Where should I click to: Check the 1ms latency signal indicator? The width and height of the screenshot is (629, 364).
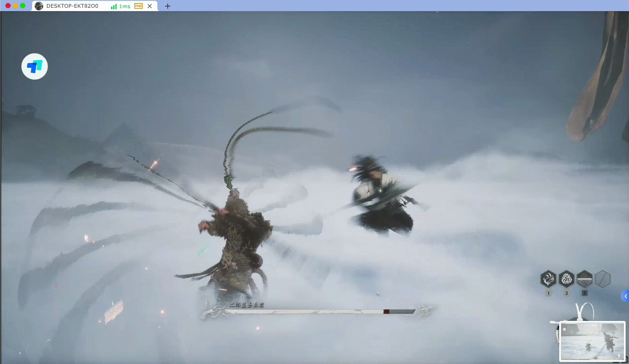click(x=120, y=6)
